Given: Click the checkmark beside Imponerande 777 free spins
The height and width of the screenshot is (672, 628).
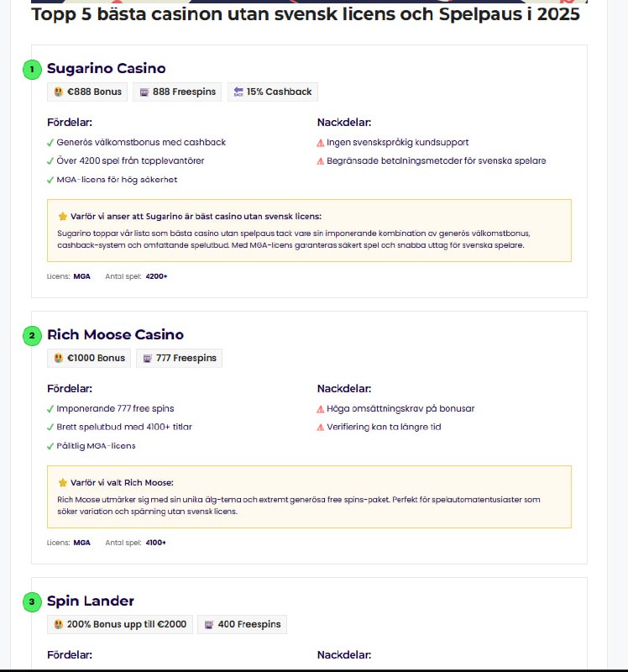Looking at the screenshot, I should (x=50, y=409).
